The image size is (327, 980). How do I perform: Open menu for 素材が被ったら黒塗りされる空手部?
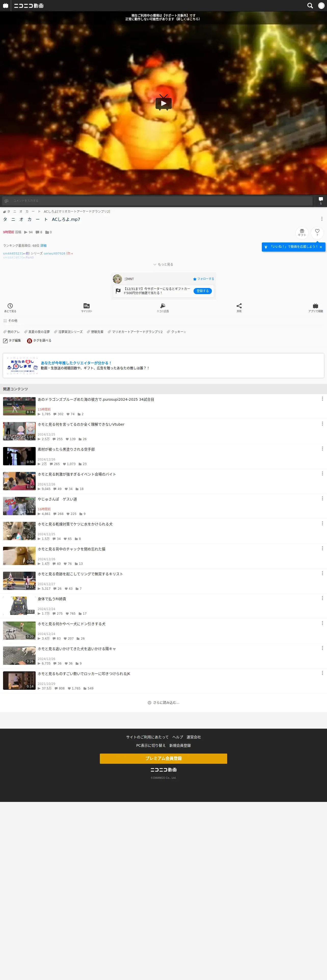pyautogui.click(x=322, y=449)
